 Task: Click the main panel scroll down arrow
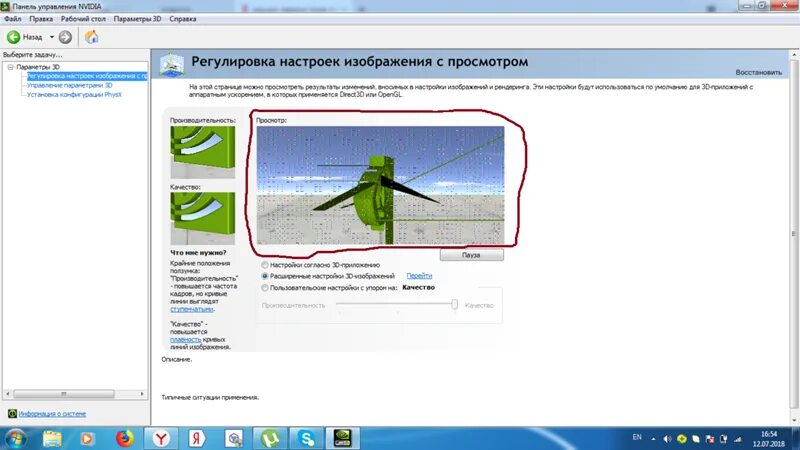pyautogui.click(x=794, y=420)
